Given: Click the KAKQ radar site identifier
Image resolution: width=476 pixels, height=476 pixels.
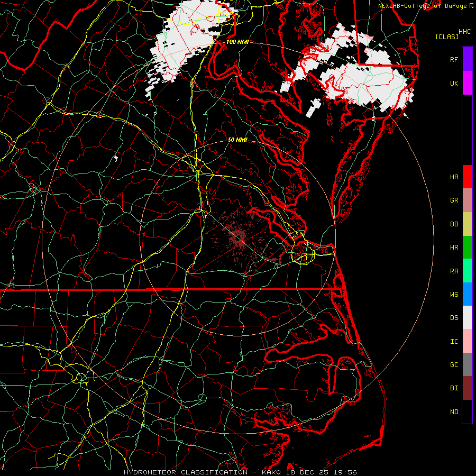Looking at the screenshot, I should pos(271,472).
